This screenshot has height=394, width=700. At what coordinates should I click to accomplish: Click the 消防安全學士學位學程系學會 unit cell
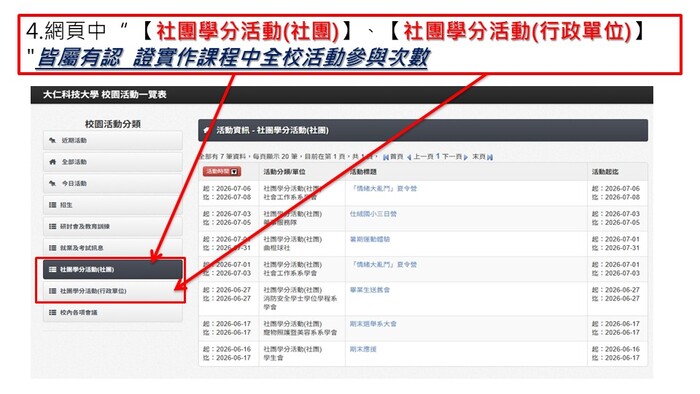pos(300,303)
